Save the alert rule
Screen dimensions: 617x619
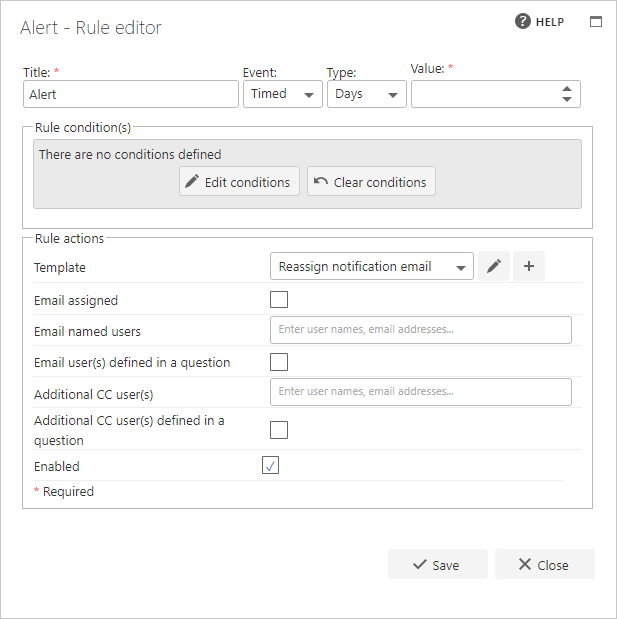pyautogui.click(x=438, y=564)
